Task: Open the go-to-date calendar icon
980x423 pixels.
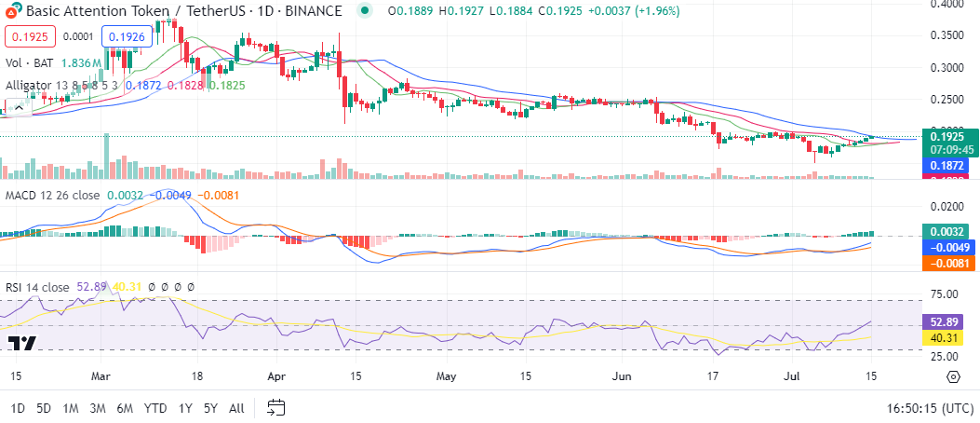Action: tap(276, 409)
